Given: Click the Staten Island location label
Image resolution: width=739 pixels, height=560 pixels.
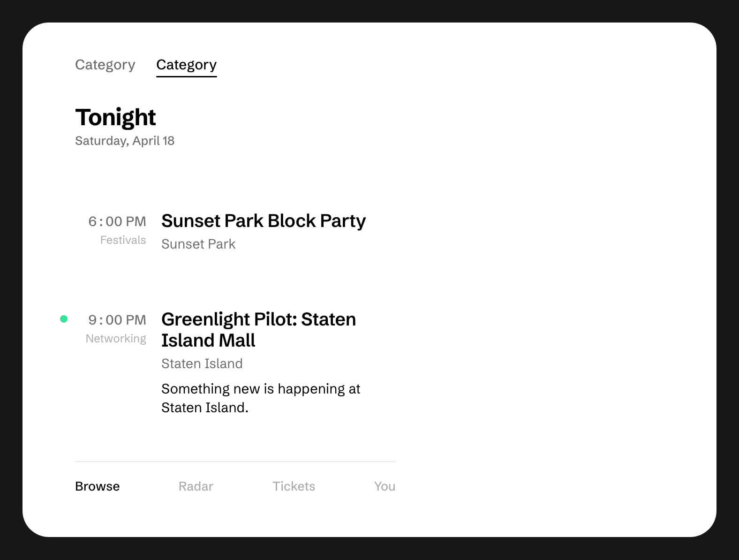Looking at the screenshot, I should click(x=202, y=363).
